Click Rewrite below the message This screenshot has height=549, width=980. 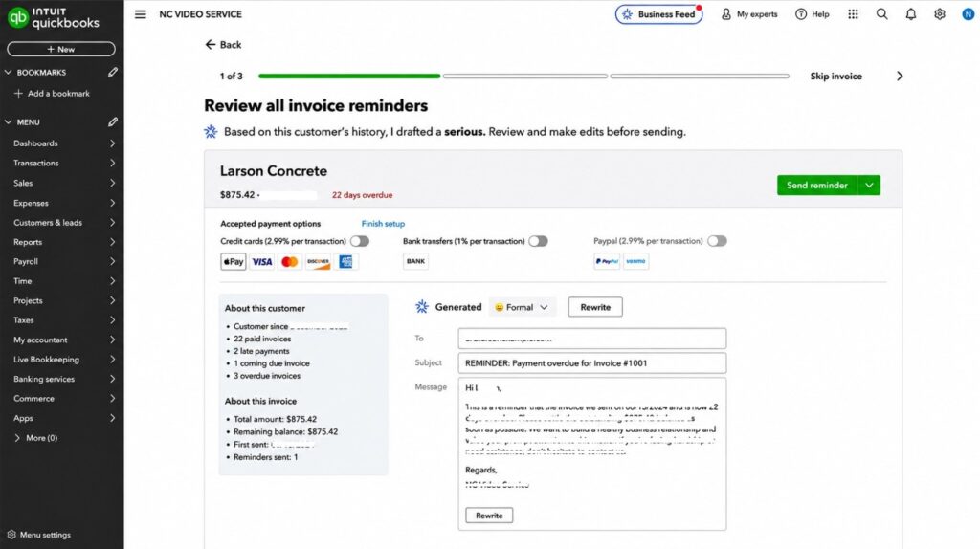pyautogui.click(x=489, y=516)
